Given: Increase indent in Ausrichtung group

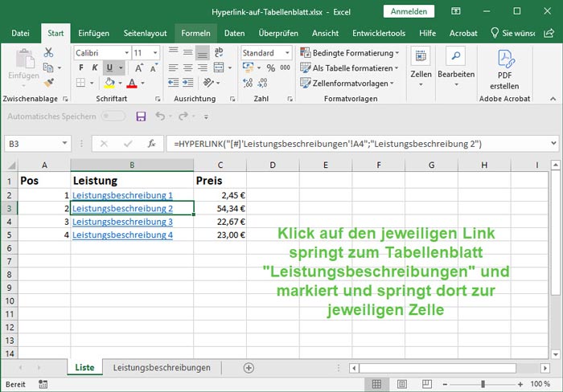Looking at the screenshot, I should click(x=187, y=83).
